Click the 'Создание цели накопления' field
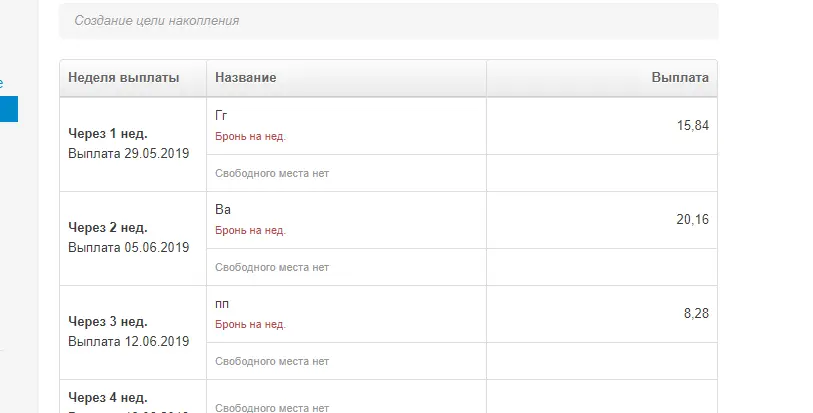Screen dimensions: 813x413 point(389,21)
